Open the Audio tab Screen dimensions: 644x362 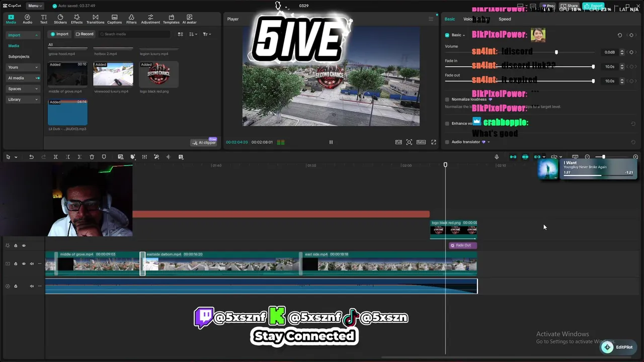click(27, 19)
